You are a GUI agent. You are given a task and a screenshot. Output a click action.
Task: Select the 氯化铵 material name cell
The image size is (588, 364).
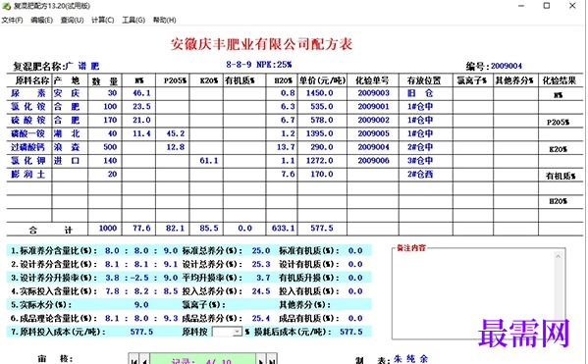point(28,107)
